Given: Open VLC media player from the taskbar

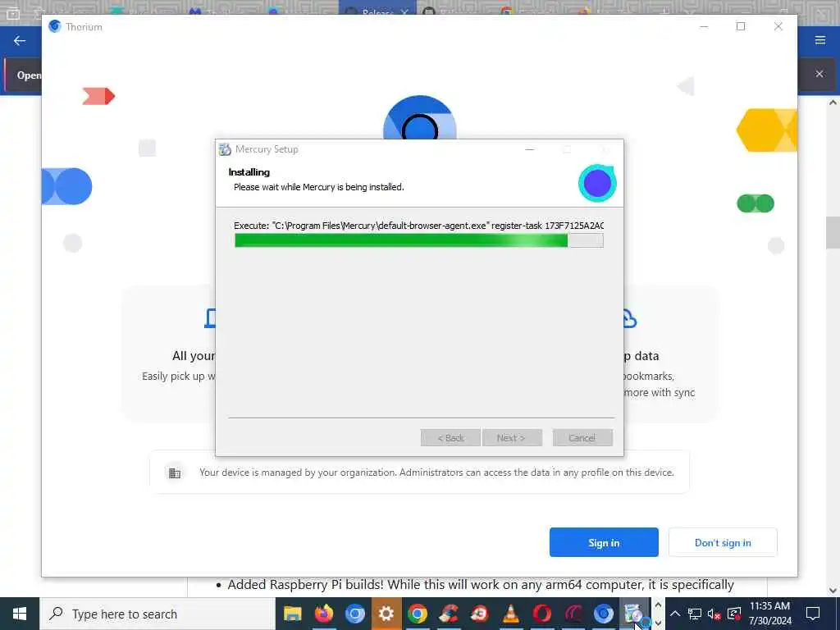Looking at the screenshot, I should click(510, 614).
